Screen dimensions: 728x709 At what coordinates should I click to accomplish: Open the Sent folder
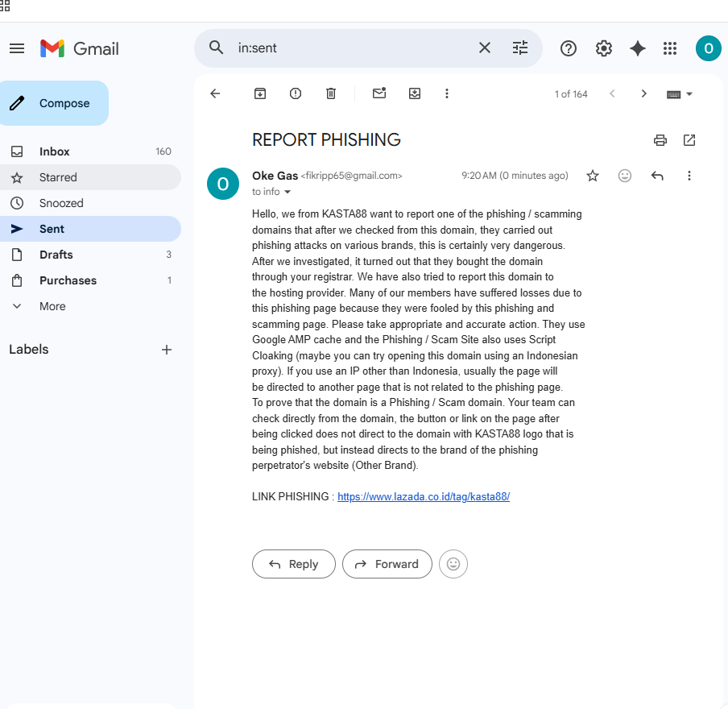click(x=90, y=229)
